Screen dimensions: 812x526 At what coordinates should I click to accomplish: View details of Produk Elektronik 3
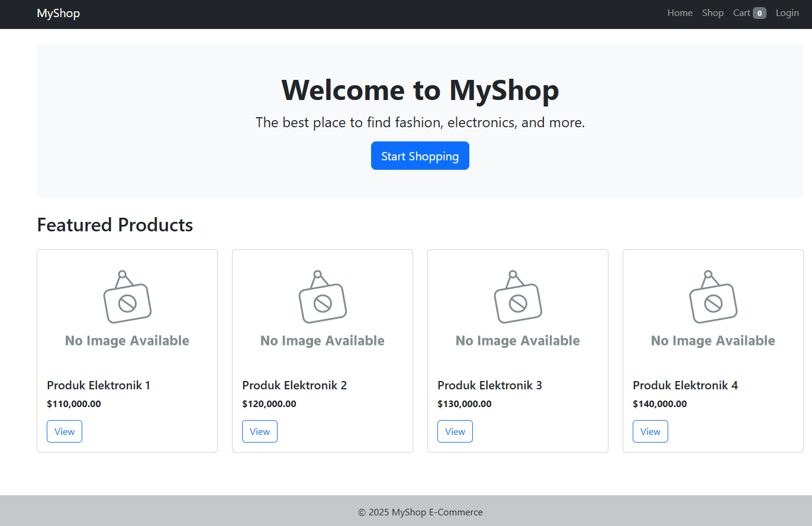pos(455,431)
